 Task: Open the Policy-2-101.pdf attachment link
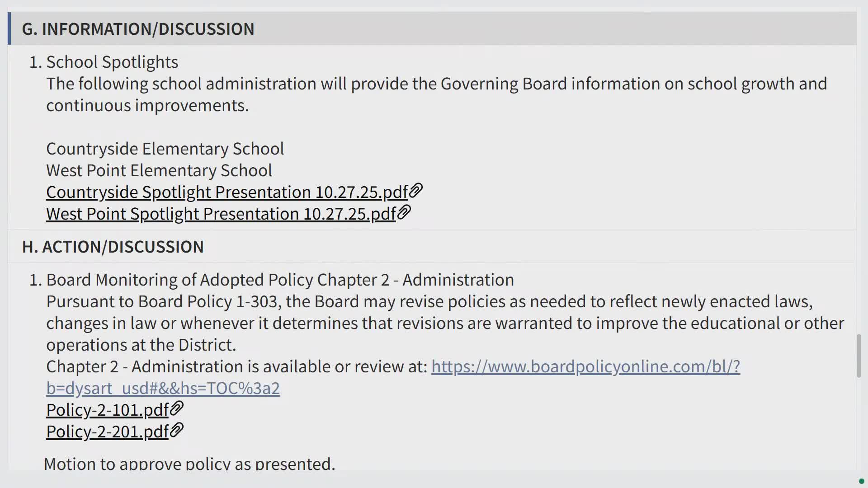(x=107, y=410)
